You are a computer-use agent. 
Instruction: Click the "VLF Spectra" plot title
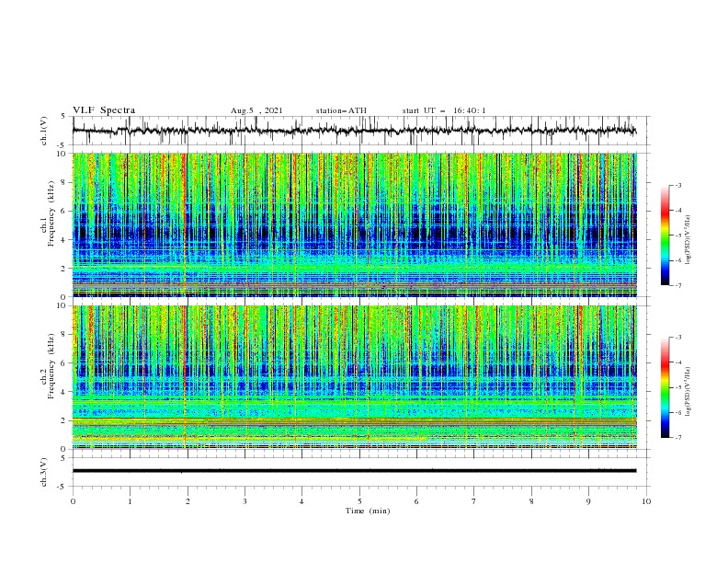104,110
